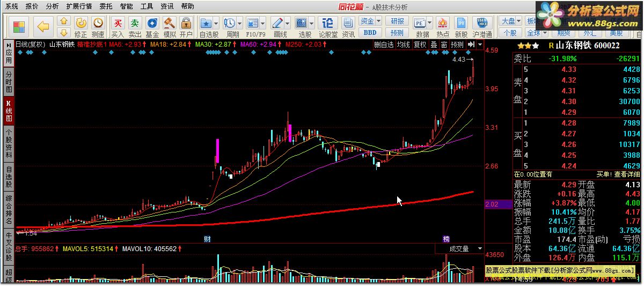Click the 修正 refresh icon
Image resolution: width=644 pixels, height=286 pixels.
[x=80, y=23]
